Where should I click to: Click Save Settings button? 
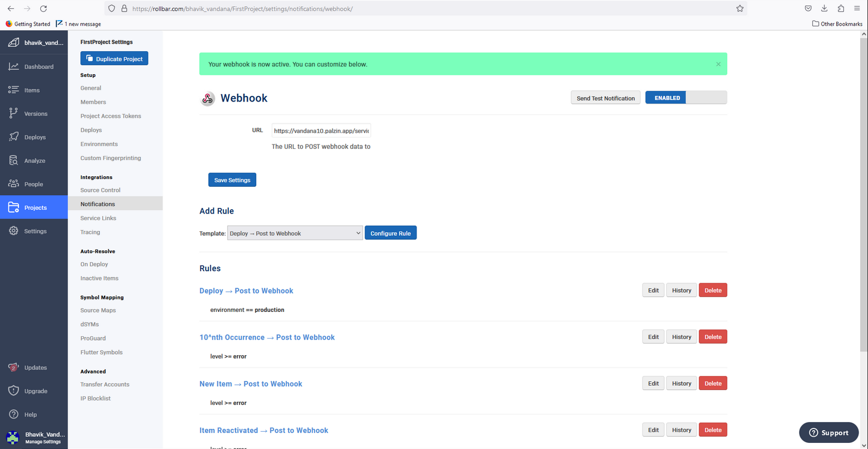[x=232, y=180]
